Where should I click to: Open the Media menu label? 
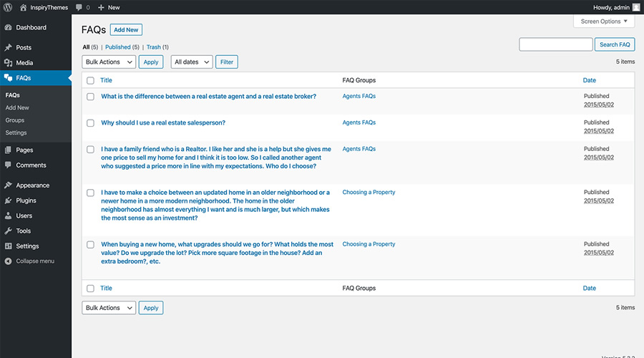coord(24,63)
